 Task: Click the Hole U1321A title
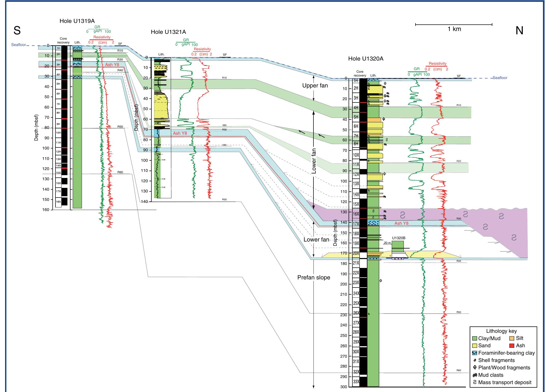point(168,32)
